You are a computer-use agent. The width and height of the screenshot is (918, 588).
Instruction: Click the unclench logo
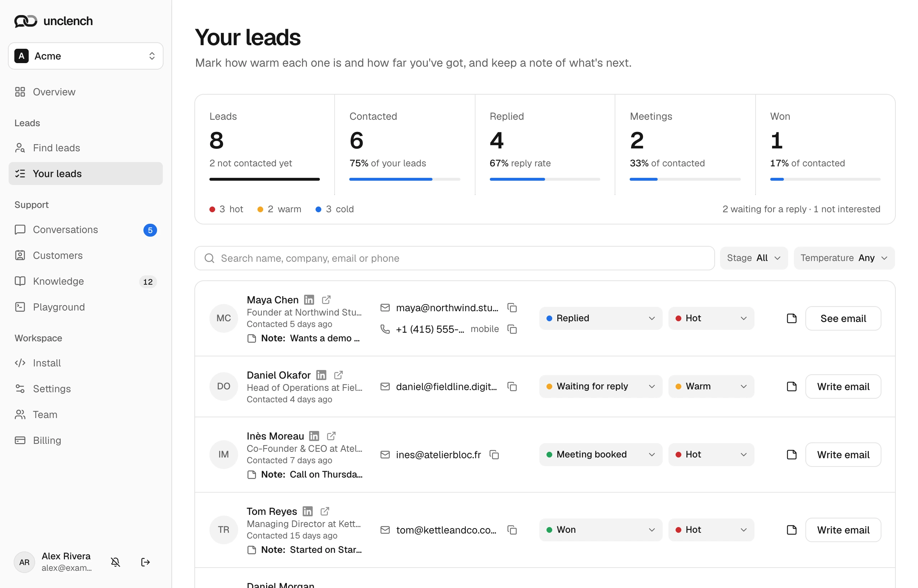point(53,21)
